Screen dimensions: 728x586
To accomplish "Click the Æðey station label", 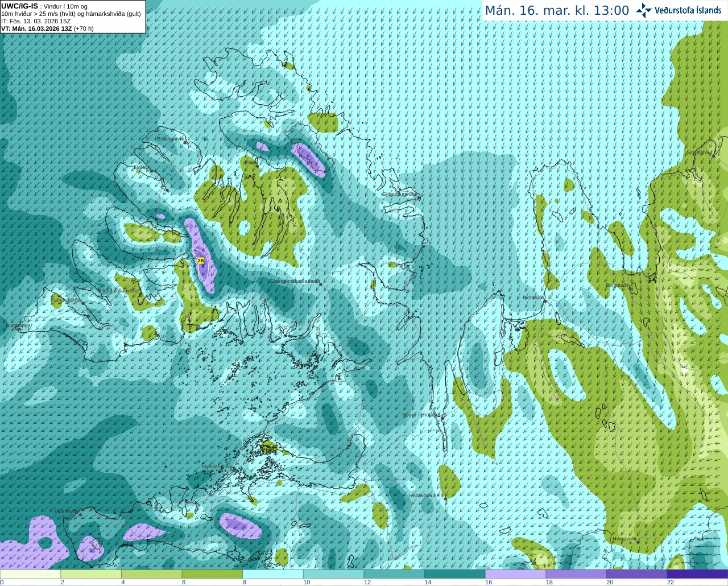I will click(x=250, y=162).
